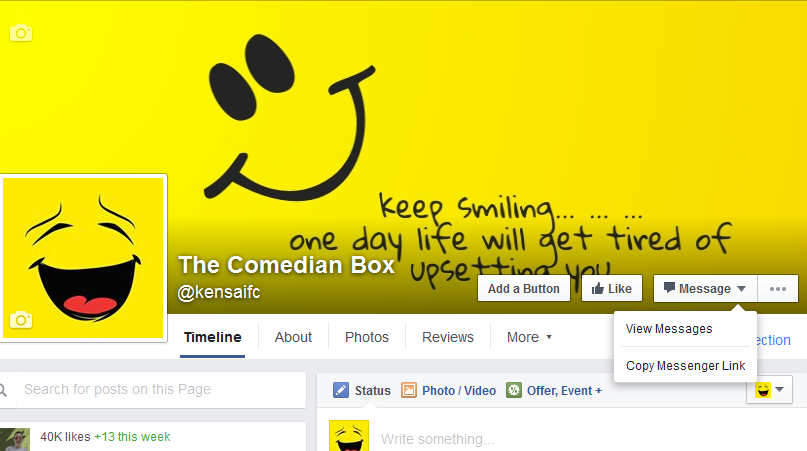Click the search magnifier icon
The width and height of the screenshot is (807, 451).
3,390
